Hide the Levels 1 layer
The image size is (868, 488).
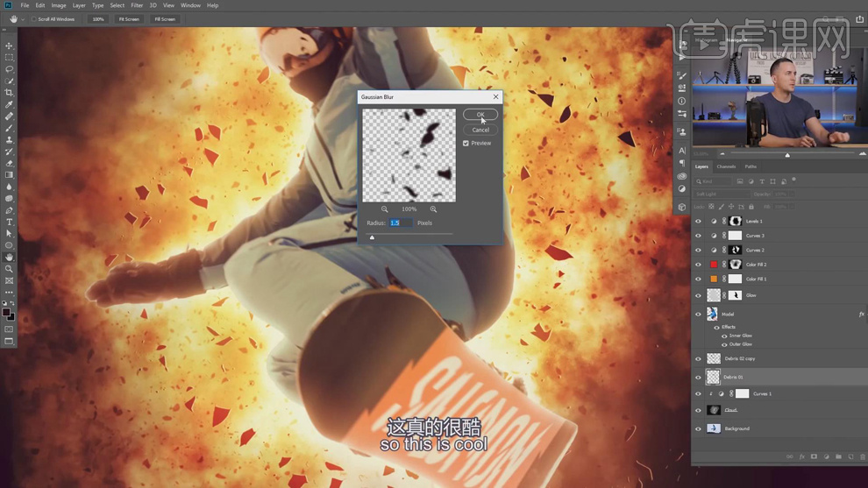(x=698, y=222)
